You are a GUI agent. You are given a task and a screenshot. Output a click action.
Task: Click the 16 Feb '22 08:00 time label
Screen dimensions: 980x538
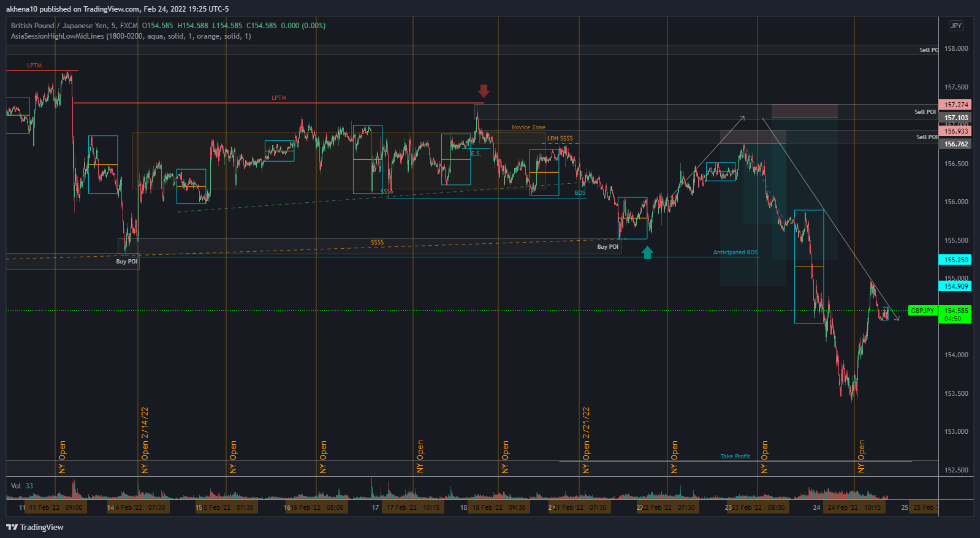point(317,507)
